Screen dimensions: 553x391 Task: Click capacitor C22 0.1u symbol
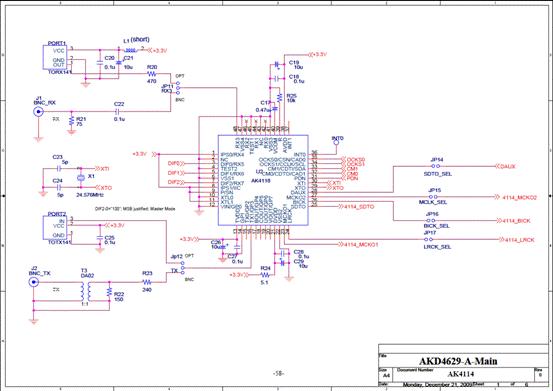tap(118, 111)
